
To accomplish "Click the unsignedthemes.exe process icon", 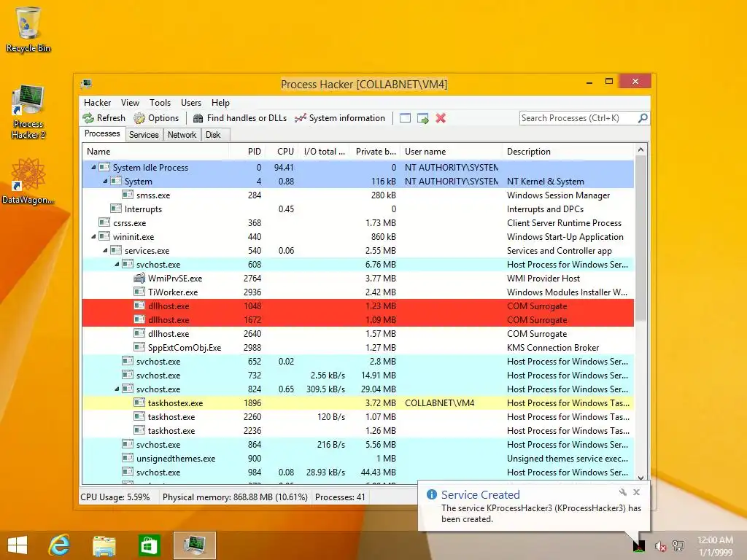I will click(x=128, y=458).
